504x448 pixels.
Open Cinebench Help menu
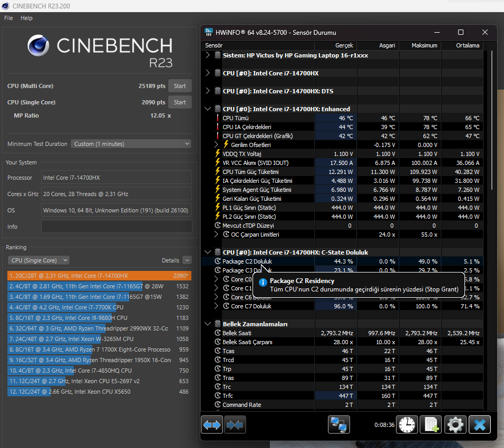point(26,18)
